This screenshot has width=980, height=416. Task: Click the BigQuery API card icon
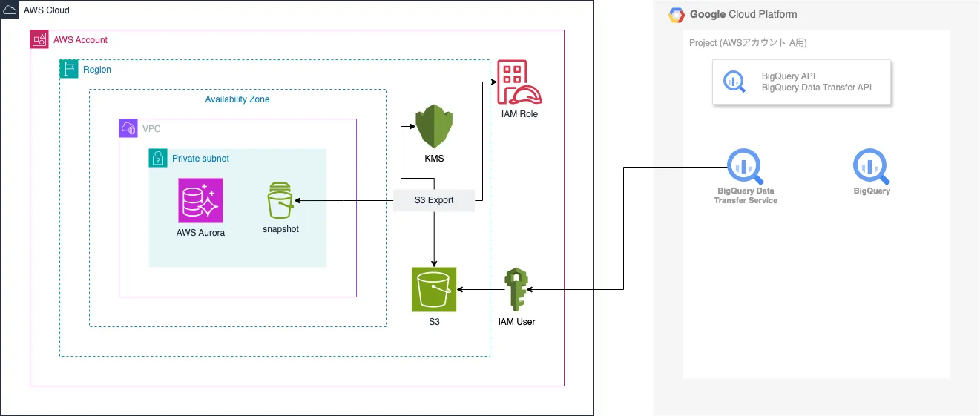coord(735,82)
